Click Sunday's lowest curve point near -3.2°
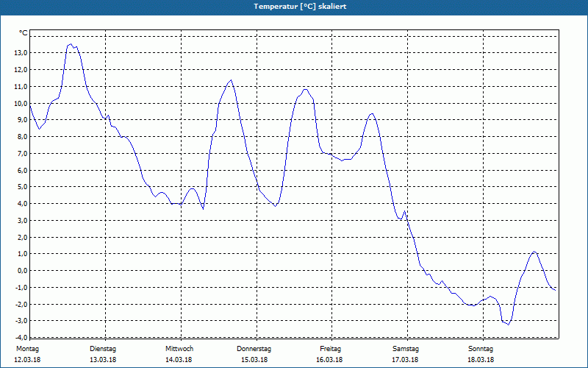The height and width of the screenshot is (368, 588). (x=508, y=325)
